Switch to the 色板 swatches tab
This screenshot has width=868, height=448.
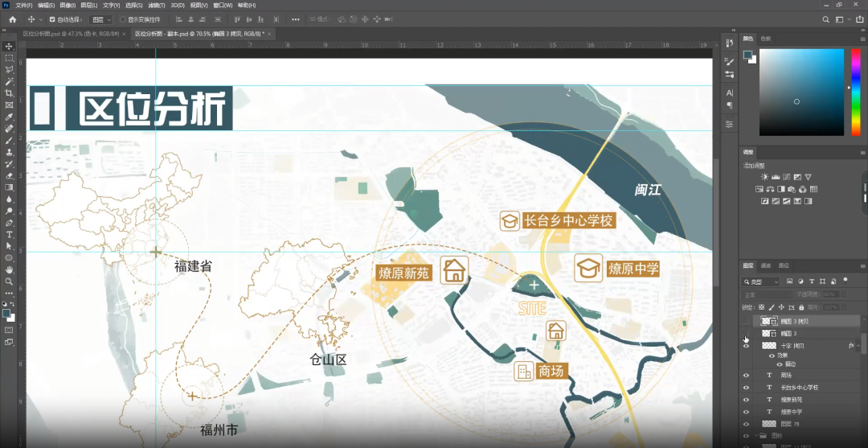tap(766, 39)
